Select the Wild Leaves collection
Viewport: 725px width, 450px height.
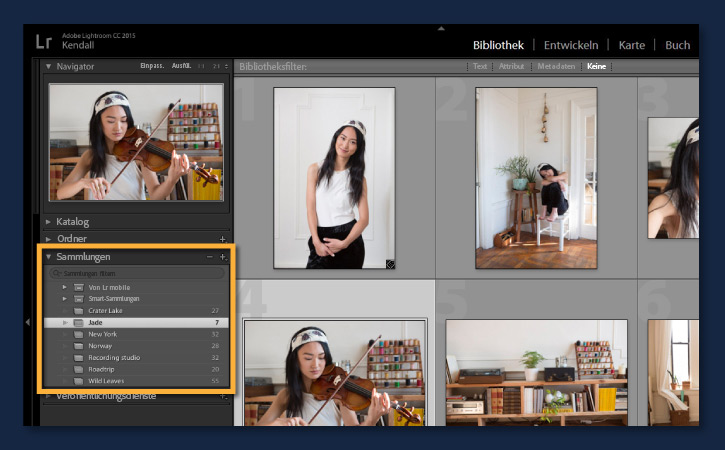point(136,381)
